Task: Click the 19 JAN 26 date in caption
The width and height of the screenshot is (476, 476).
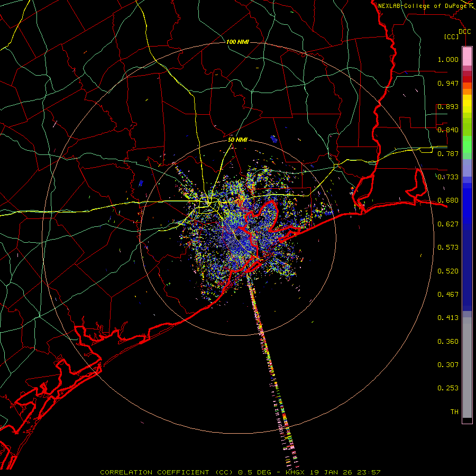Action: tap(331, 472)
